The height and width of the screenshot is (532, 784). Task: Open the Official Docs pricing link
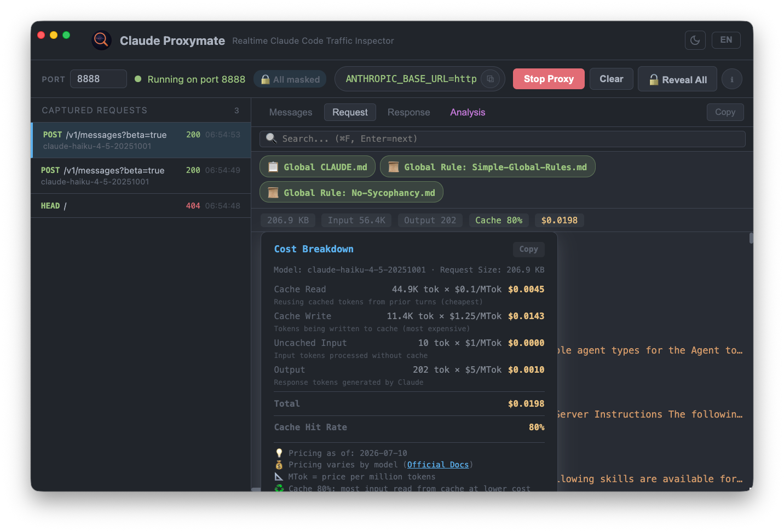[438, 465]
